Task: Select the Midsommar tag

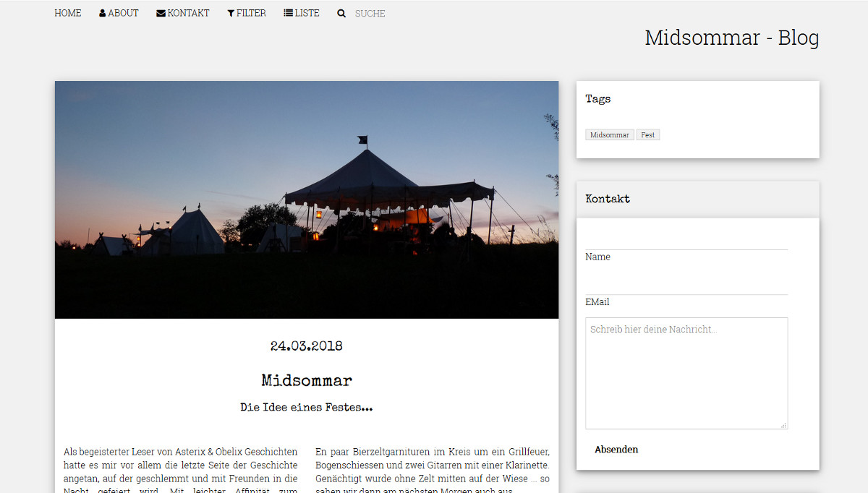Action: [610, 135]
